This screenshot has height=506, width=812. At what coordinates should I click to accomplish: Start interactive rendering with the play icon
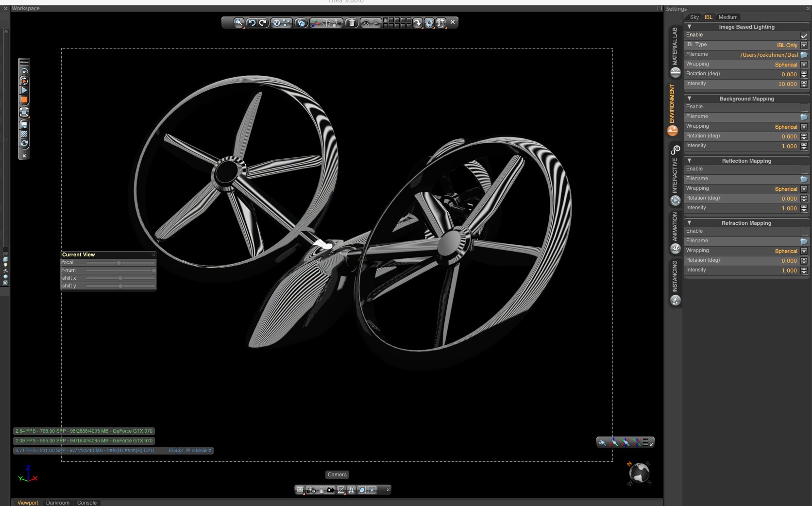24,90
